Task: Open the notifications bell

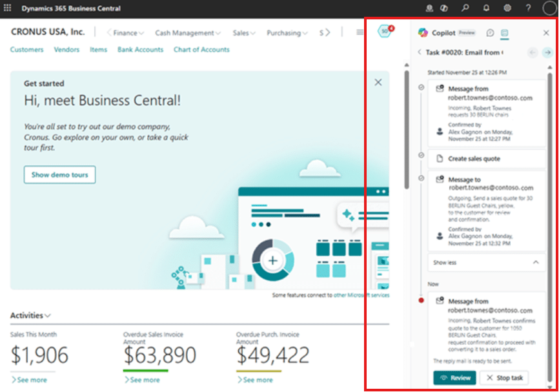Action: point(486,8)
